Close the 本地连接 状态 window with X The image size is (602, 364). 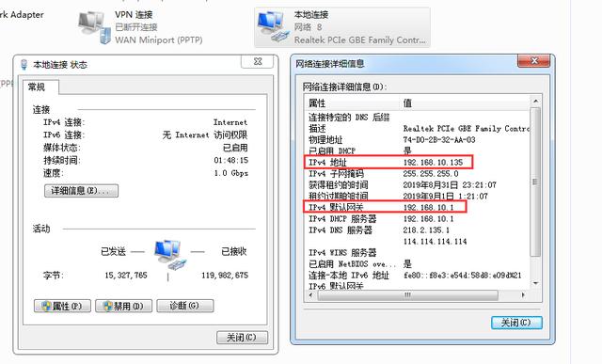click(x=258, y=61)
